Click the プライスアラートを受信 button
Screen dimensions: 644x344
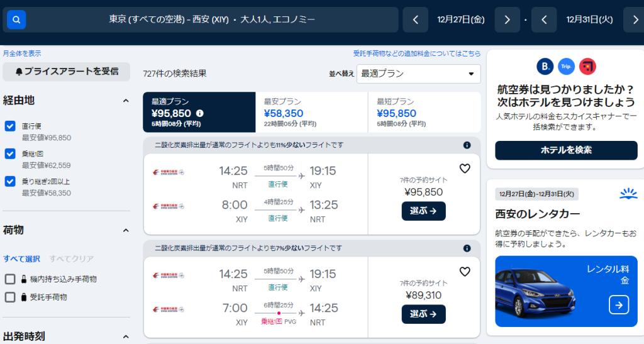67,72
